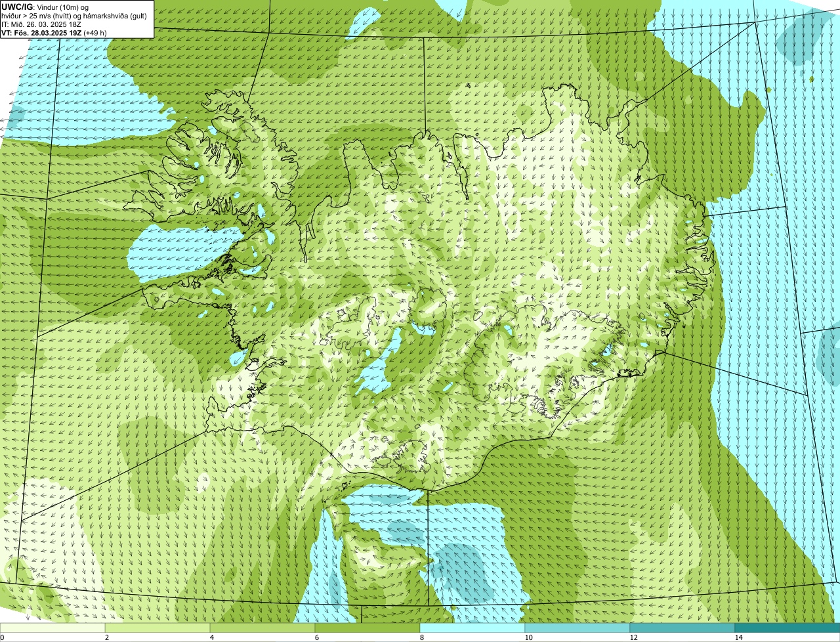Image resolution: width=840 pixels, height=642 pixels.
Task: Click the 'hviður > 25 m/s' description line
Action: 74,16
